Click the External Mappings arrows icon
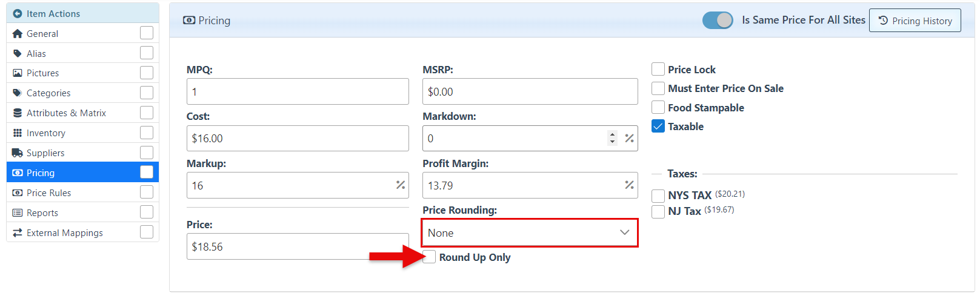Screen dimensions: 980x296 coord(18,233)
